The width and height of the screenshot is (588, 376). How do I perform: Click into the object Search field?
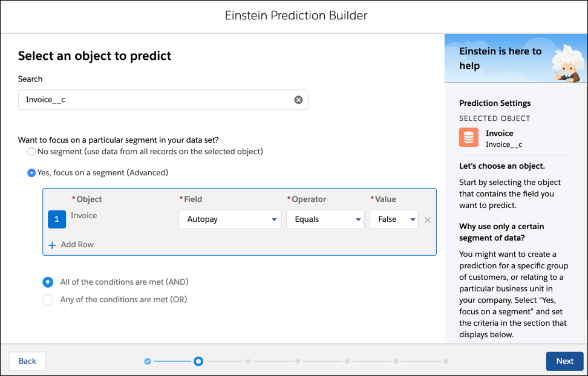(163, 100)
